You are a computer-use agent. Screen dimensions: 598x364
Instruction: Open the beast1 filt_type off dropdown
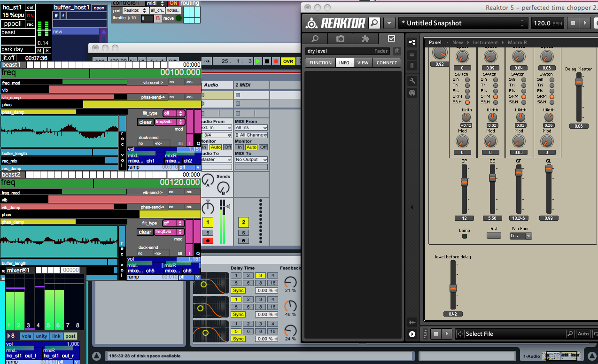tap(173, 113)
